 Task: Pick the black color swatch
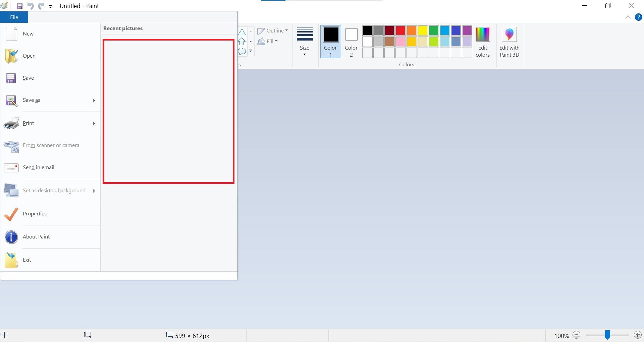click(x=367, y=31)
